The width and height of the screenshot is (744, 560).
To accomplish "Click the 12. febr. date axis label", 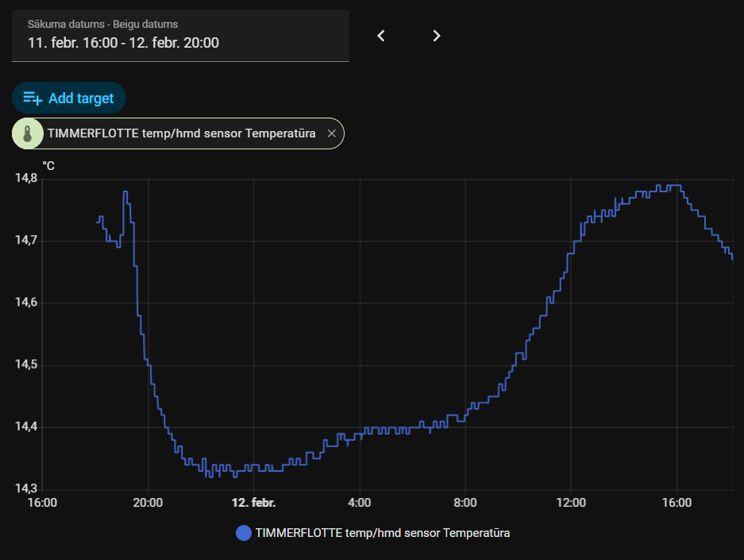I will coord(253,503).
